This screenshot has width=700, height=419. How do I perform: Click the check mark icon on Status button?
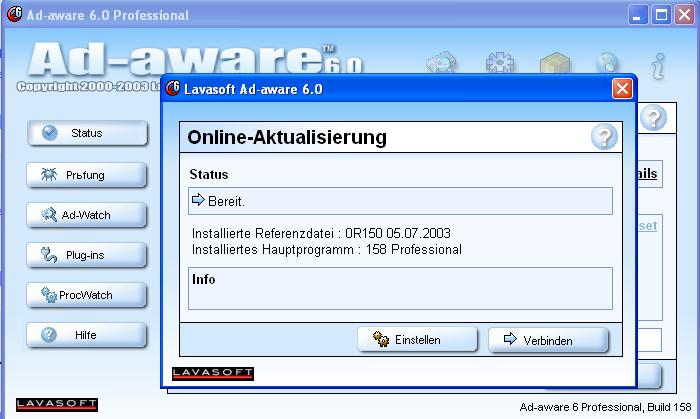50,133
